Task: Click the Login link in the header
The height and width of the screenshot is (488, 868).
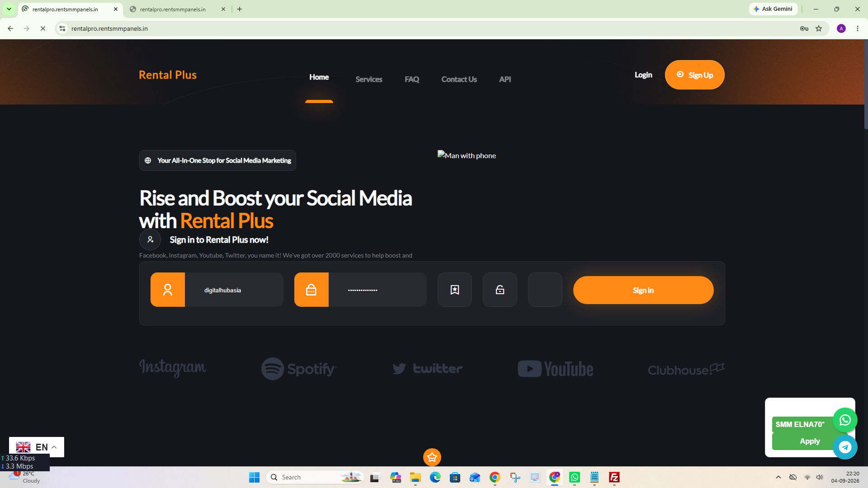Action: tap(643, 75)
